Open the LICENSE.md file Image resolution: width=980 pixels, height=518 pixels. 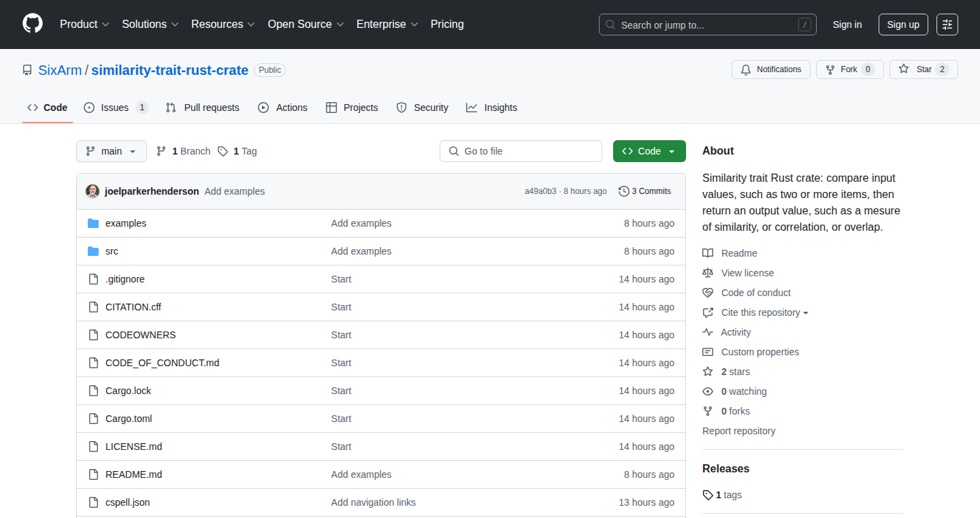(133, 447)
